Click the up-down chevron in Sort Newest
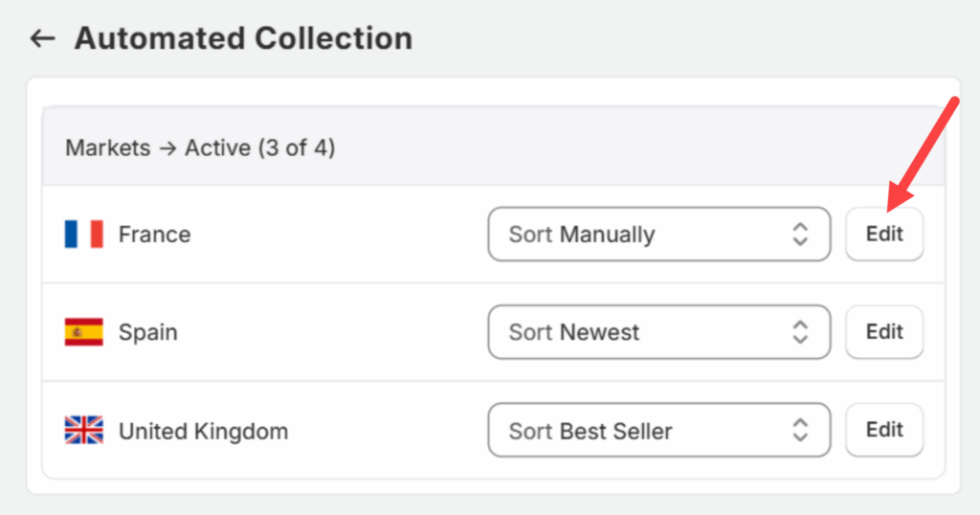 [800, 332]
